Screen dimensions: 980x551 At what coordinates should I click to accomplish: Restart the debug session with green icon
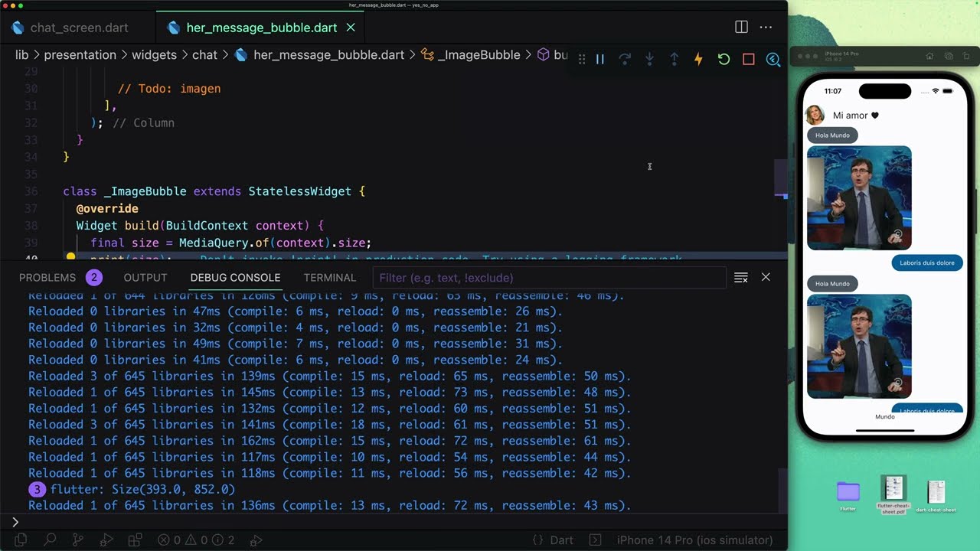pyautogui.click(x=724, y=59)
